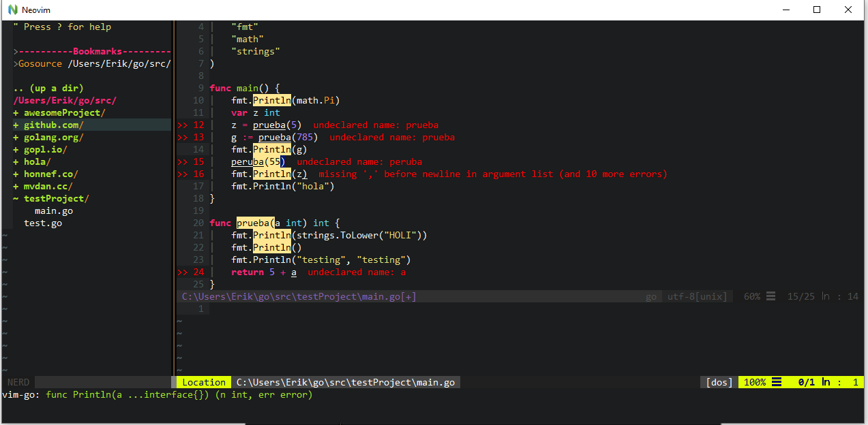Click the 0/1 location counter indicator
Screen dimensions: 868x425
[x=807, y=382]
